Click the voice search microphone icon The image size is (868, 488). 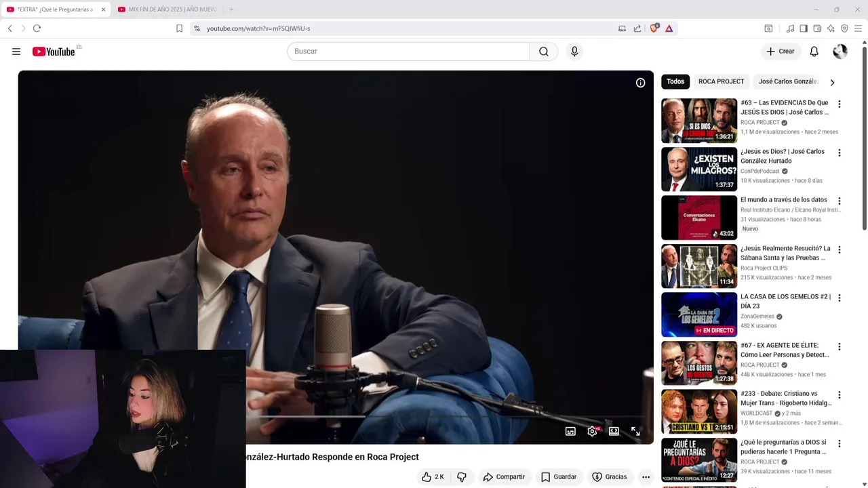tap(574, 52)
